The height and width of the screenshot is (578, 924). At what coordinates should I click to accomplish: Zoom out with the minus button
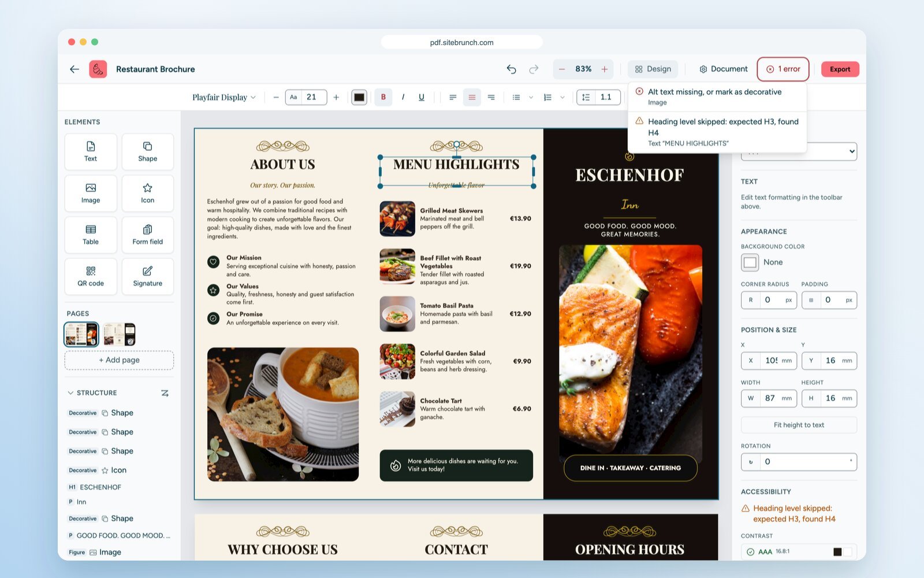pyautogui.click(x=561, y=69)
